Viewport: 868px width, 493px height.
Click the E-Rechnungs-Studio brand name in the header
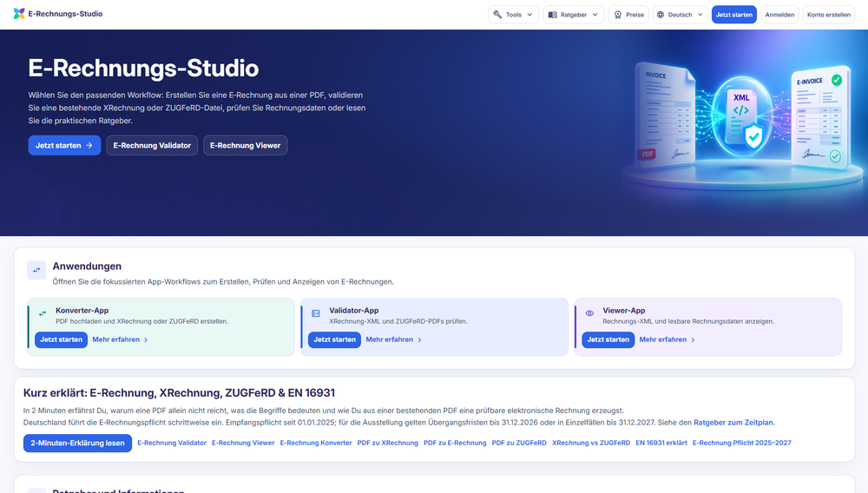coord(65,14)
